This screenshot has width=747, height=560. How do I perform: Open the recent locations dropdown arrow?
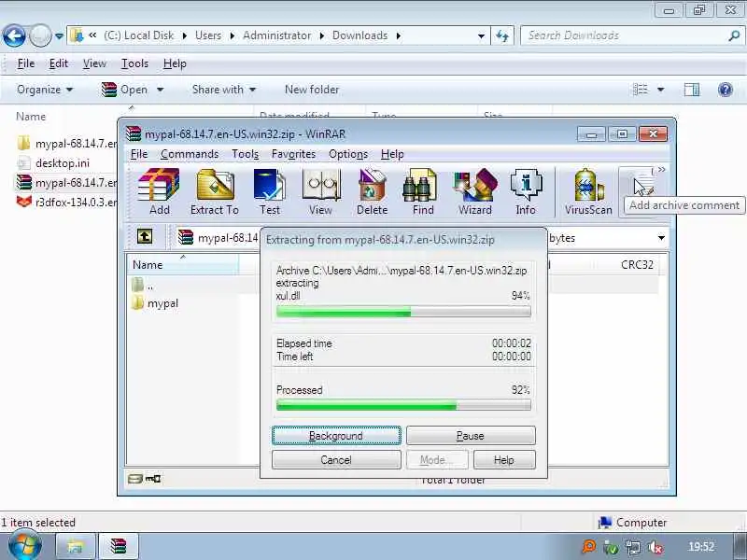[x=59, y=36]
